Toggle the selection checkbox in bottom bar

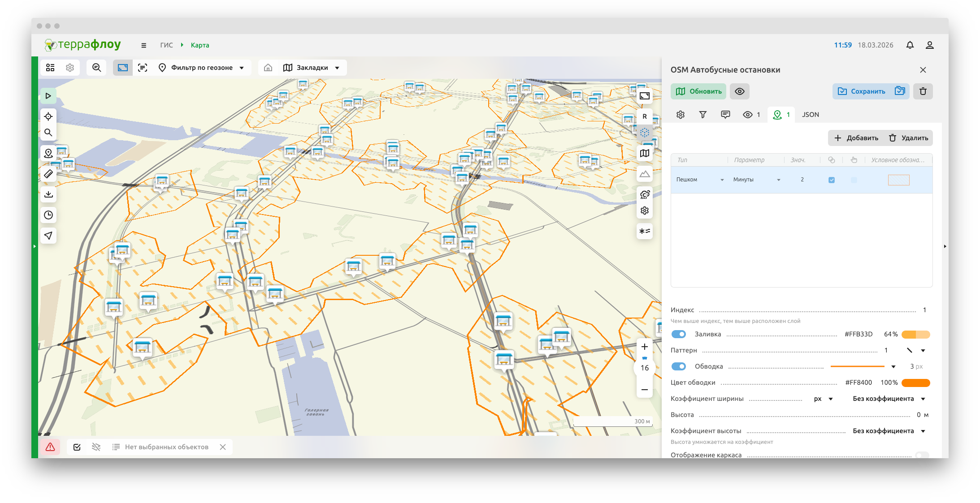click(x=77, y=447)
